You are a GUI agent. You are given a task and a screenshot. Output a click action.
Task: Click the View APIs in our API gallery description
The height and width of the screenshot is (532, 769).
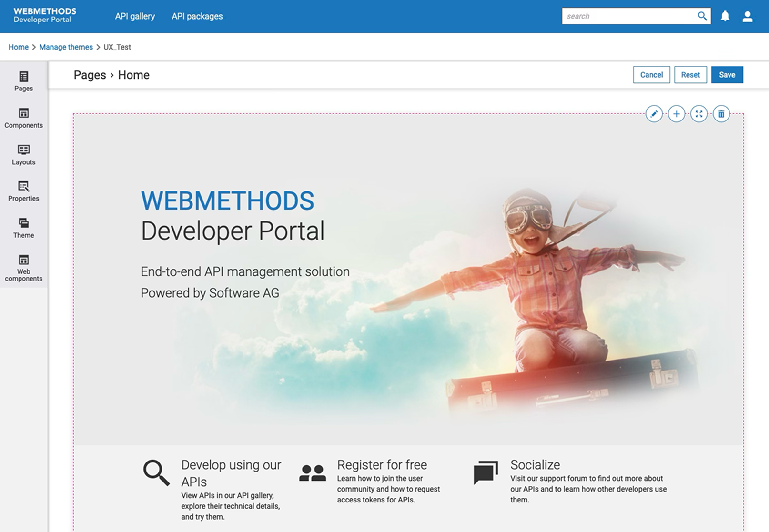(231, 506)
